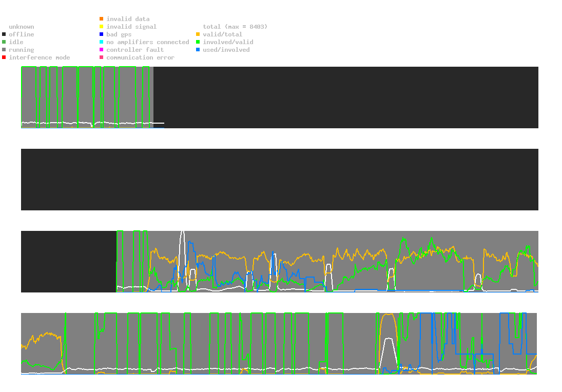Viewport: 562px width, 392px height.
Task: Click the involved/valid legend swatch
Action: 198,42
